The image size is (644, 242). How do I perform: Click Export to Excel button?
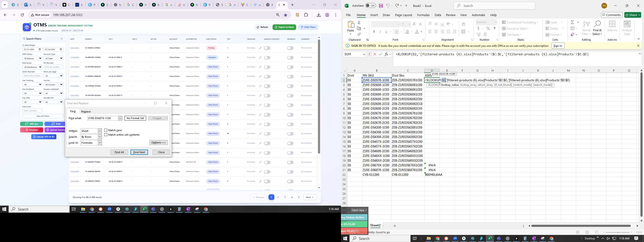(x=284, y=27)
